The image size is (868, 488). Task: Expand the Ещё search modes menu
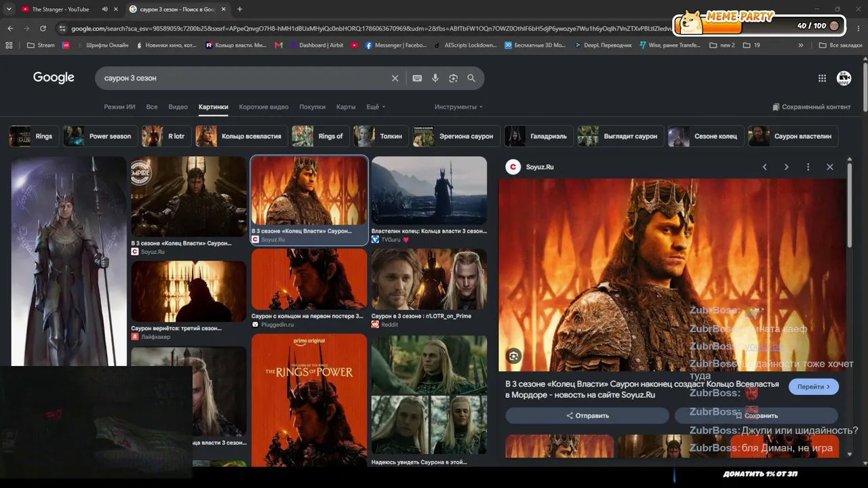tap(376, 107)
